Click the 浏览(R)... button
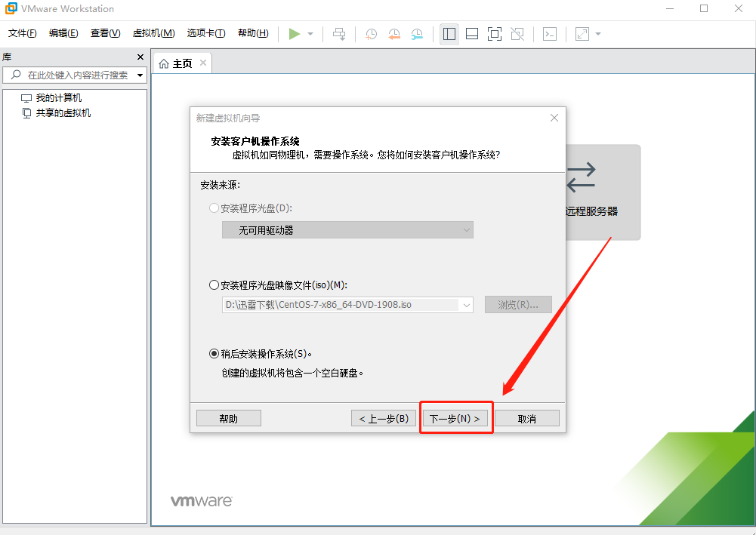This screenshot has width=756, height=535. tap(518, 305)
